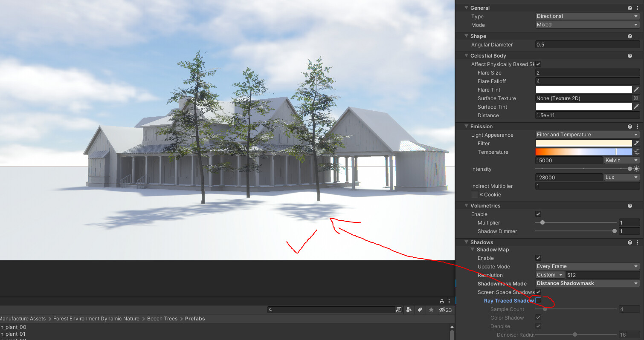Screen dimensions: 644x340
Task: Toggle the Affect Physically Based Sky checkbox
Action: click(538, 64)
